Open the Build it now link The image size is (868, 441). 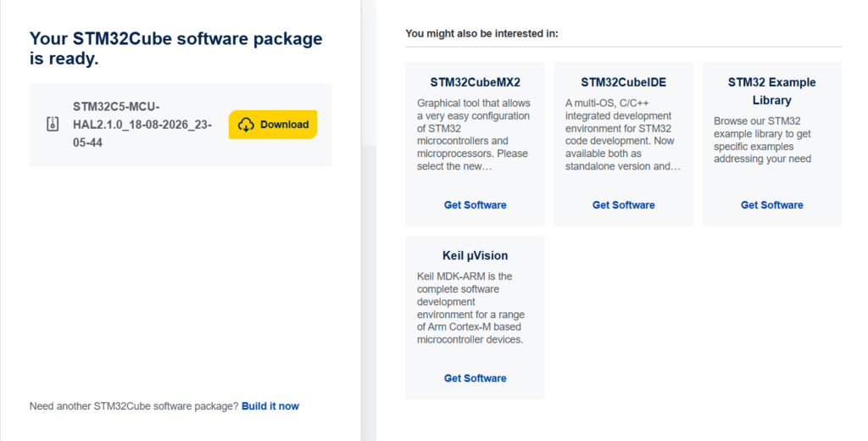point(270,406)
